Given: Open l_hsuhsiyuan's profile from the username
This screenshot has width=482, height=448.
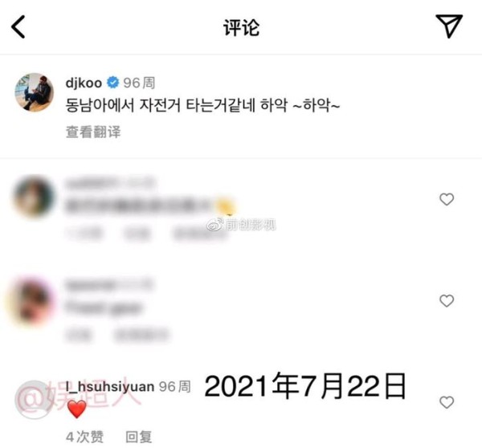Looking at the screenshot, I should [110, 386].
